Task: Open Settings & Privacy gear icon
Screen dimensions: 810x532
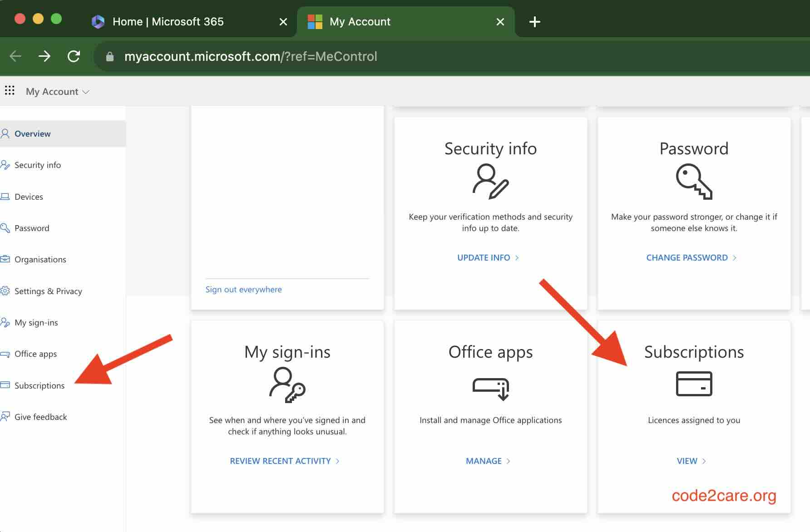Action: (x=6, y=291)
